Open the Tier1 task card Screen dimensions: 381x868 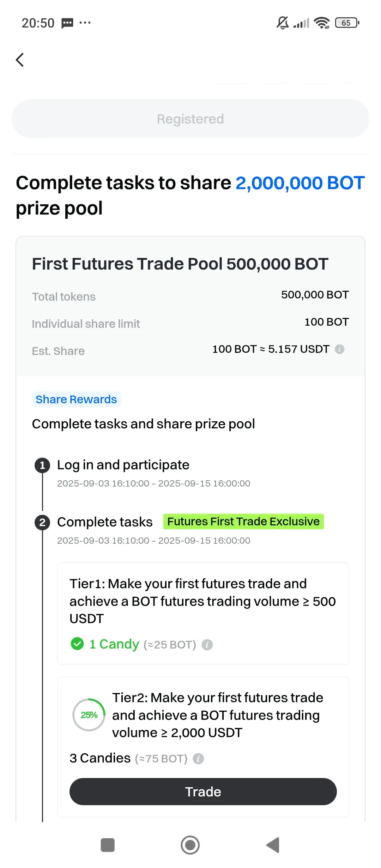coord(203,614)
